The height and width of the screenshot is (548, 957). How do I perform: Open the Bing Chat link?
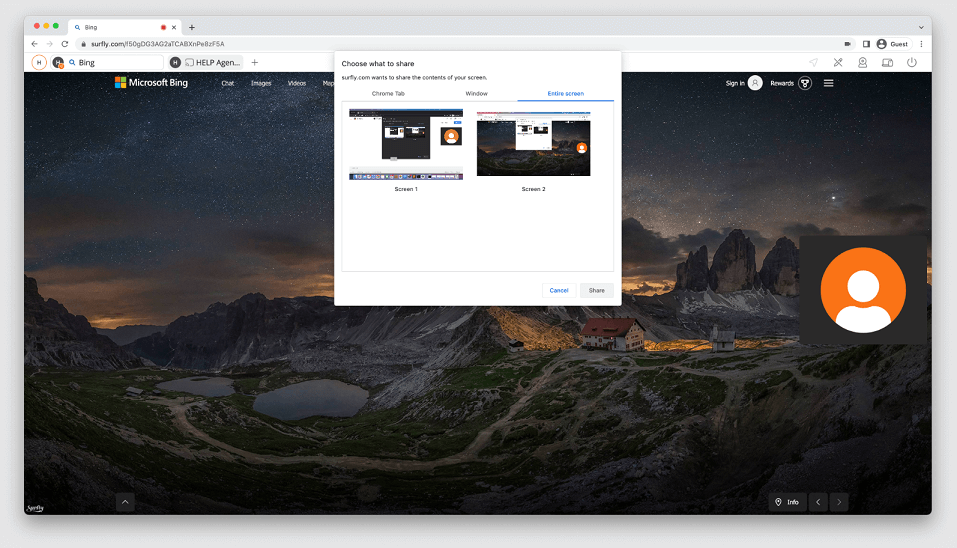tap(228, 83)
